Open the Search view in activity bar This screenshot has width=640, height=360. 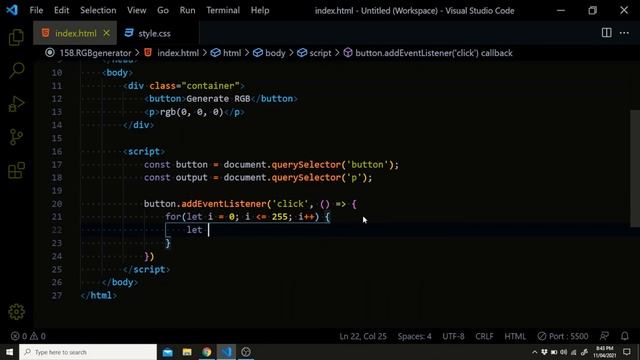(x=16, y=70)
